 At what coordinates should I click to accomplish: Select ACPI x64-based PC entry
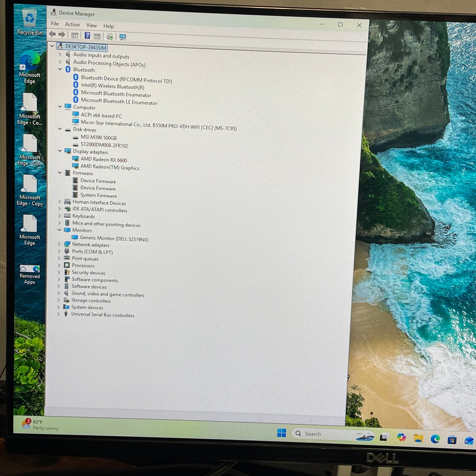[x=101, y=115]
